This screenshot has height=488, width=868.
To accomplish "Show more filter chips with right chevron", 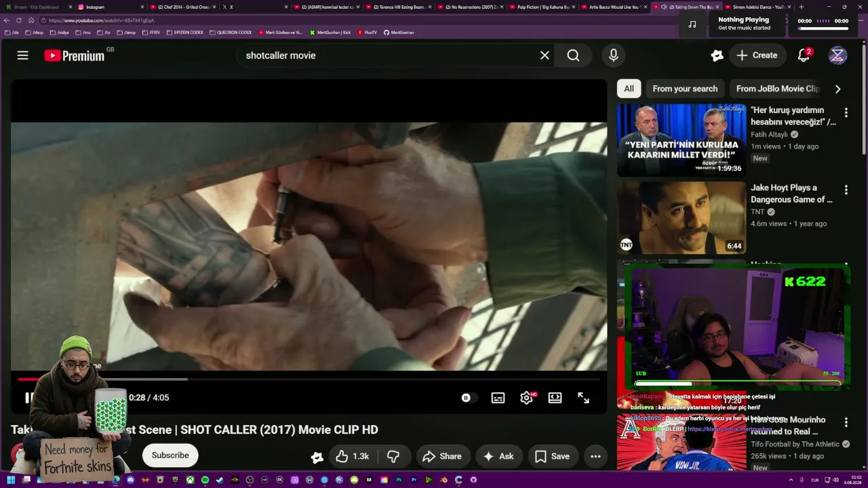I will [837, 89].
